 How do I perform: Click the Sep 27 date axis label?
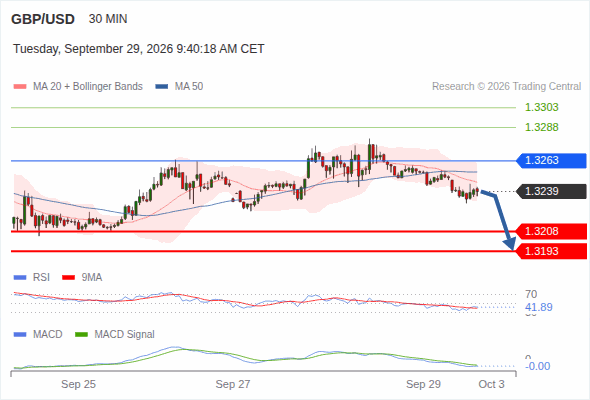pos(233,384)
